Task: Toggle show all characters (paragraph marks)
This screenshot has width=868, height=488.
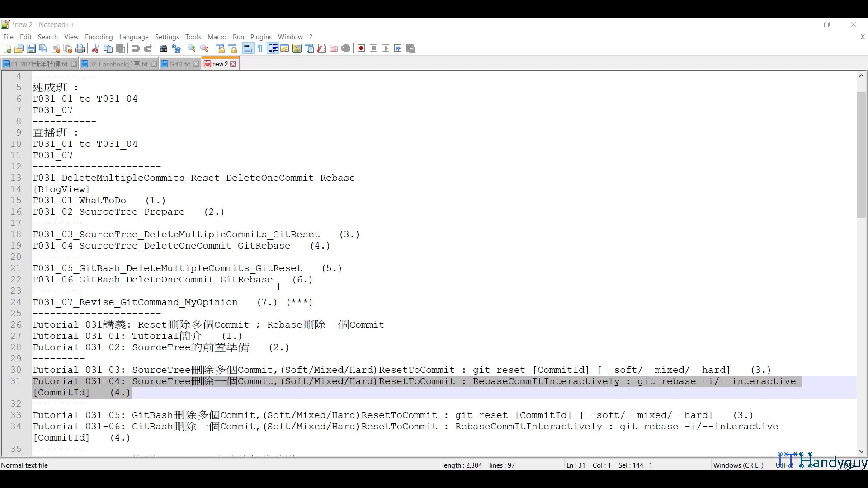Action: [x=260, y=48]
